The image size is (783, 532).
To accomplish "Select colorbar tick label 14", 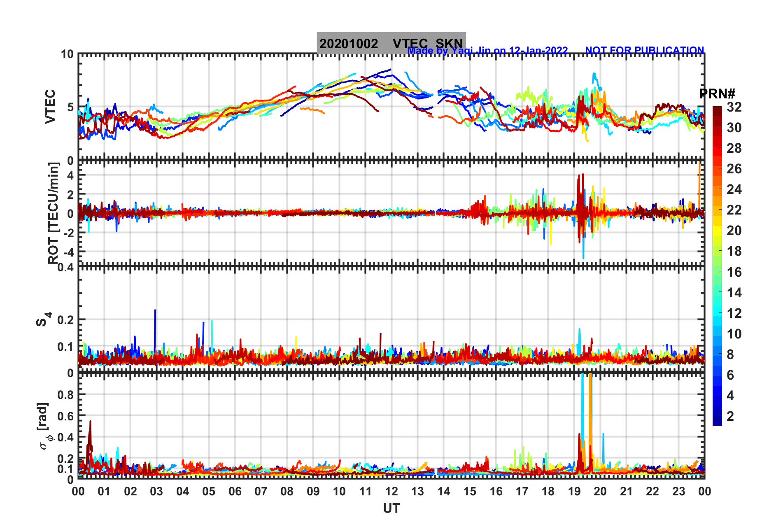I will point(734,293).
